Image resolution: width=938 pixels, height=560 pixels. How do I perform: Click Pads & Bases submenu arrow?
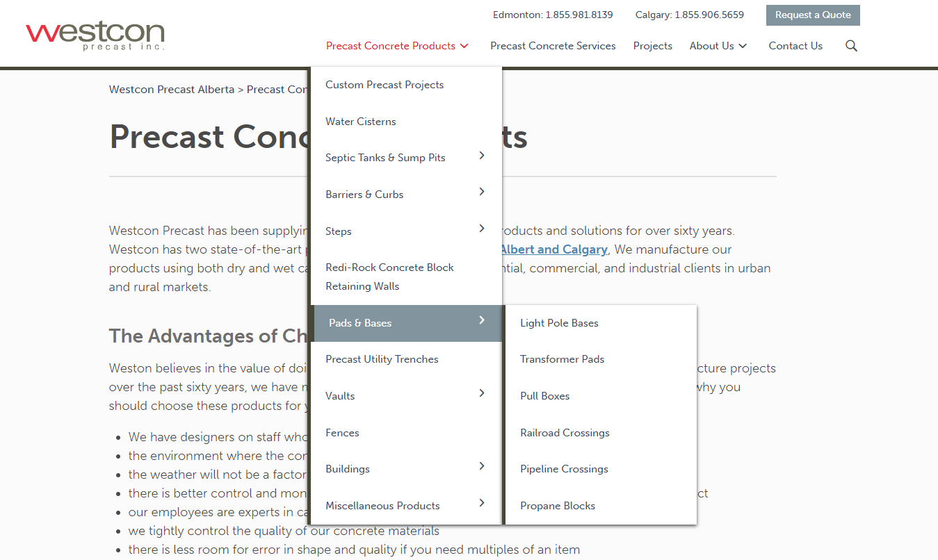point(482,320)
